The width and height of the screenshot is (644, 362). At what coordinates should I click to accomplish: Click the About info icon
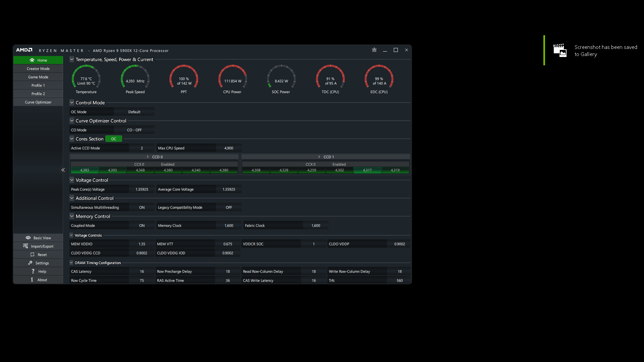click(x=32, y=280)
